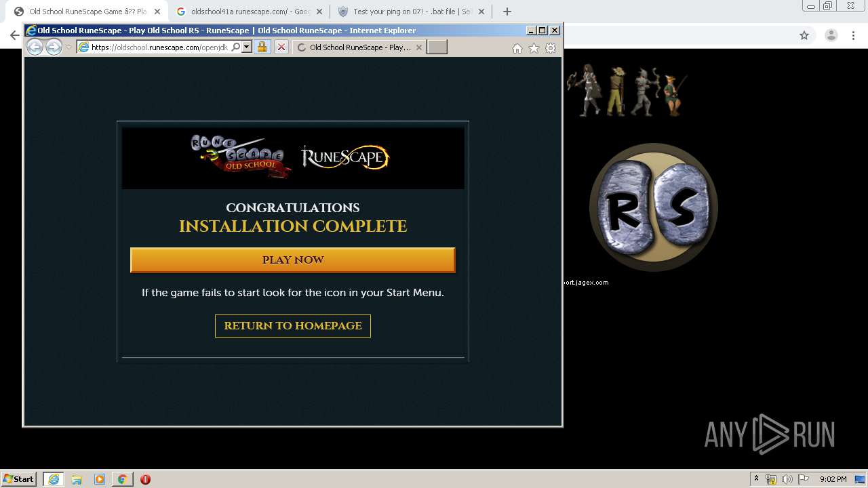Close the oldschool41a Google Chrome tab
This screenshot has height=488, width=868.
coord(319,12)
